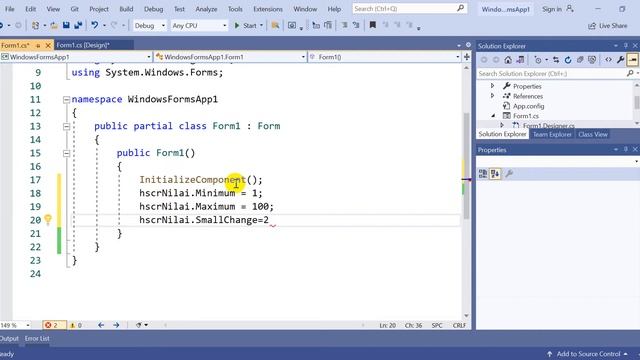
Task: Open the Debug configuration dropdown
Action: click(x=149, y=25)
